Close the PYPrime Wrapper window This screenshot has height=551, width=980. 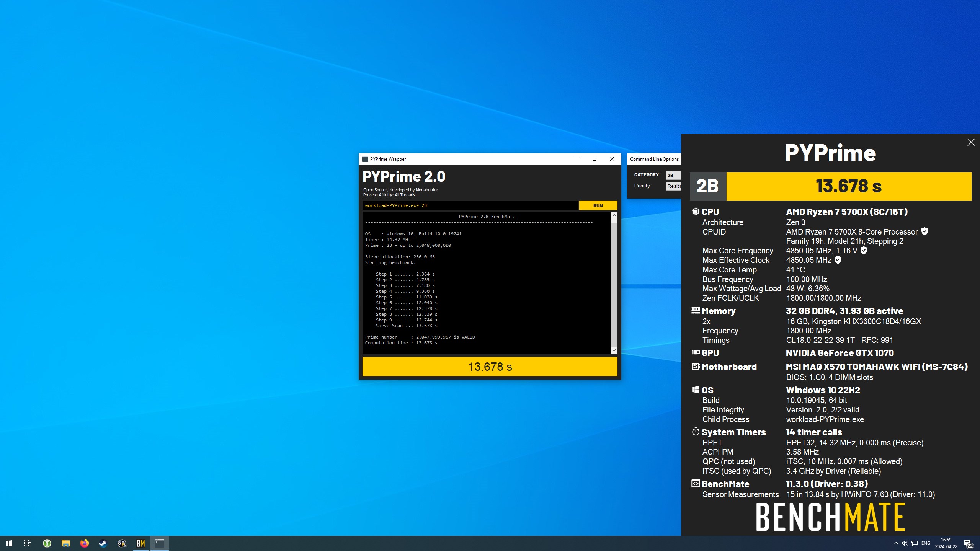coord(612,159)
